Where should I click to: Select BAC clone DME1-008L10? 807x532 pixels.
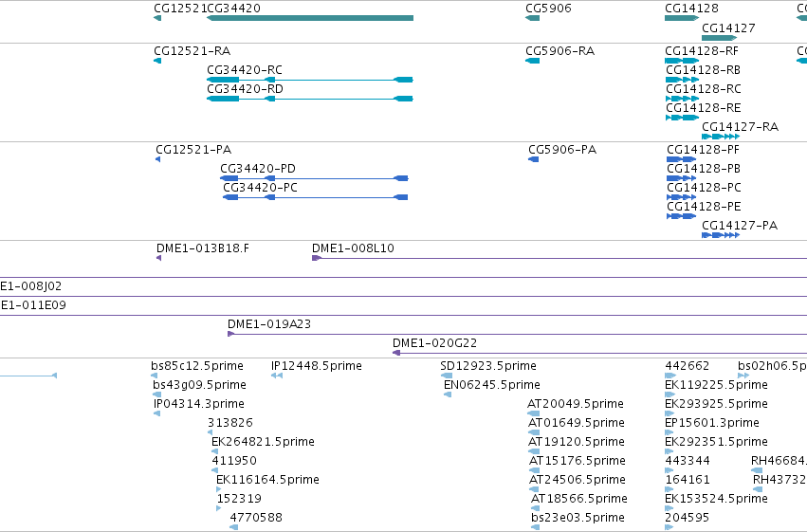[x=559, y=258]
